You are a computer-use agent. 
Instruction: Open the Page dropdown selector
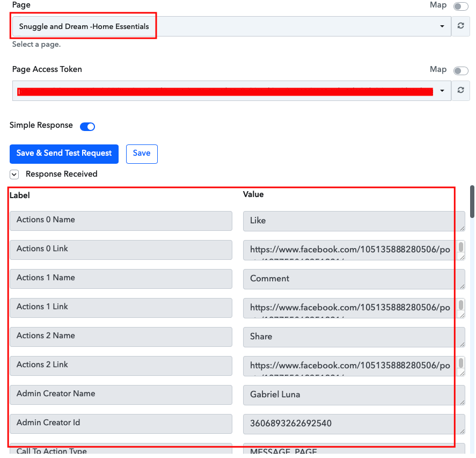(x=232, y=26)
